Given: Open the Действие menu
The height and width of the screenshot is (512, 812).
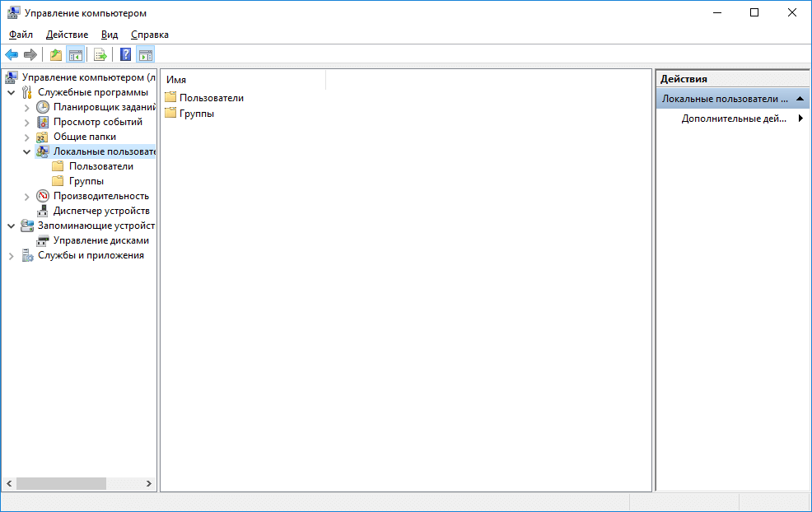Looking at the screenshot, I should [x=67, y=35].
